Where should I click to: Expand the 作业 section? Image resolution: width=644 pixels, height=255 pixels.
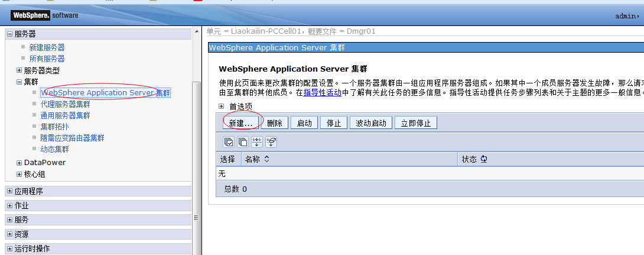tap(9, 206)
